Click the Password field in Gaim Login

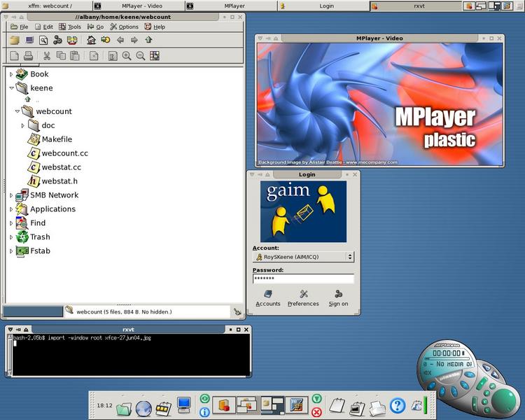303,279
